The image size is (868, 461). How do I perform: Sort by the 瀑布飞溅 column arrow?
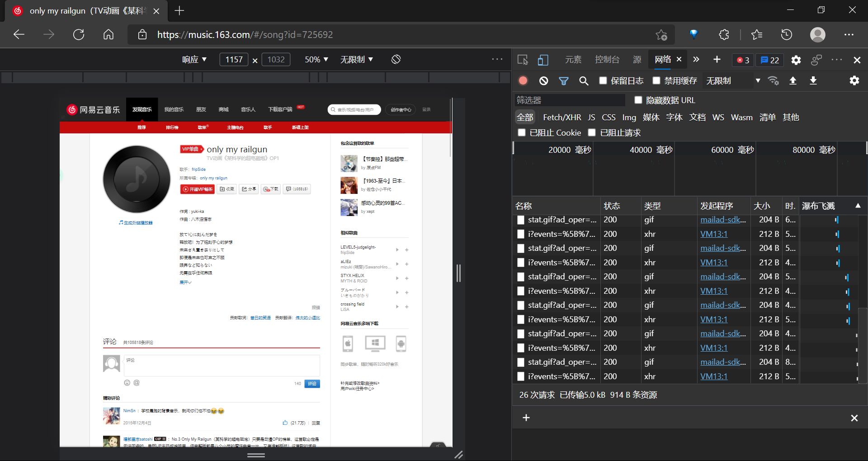858,206
